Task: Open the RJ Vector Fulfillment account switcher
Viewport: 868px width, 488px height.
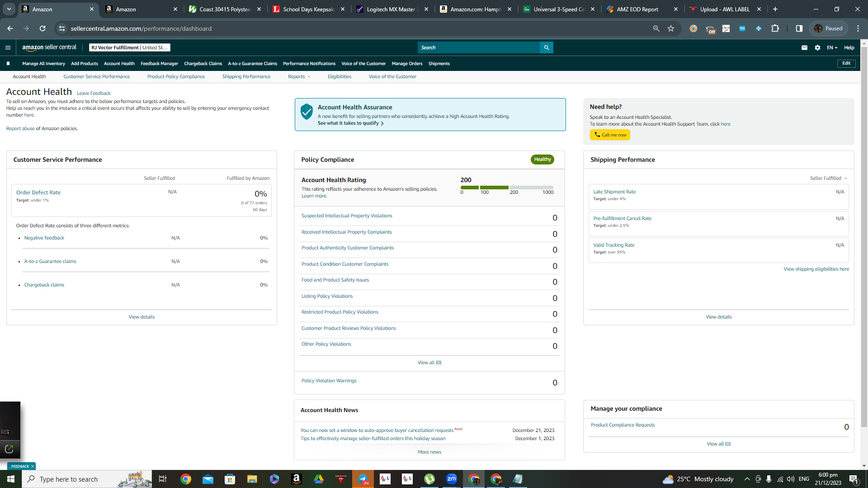Action: tap(130, 47)
